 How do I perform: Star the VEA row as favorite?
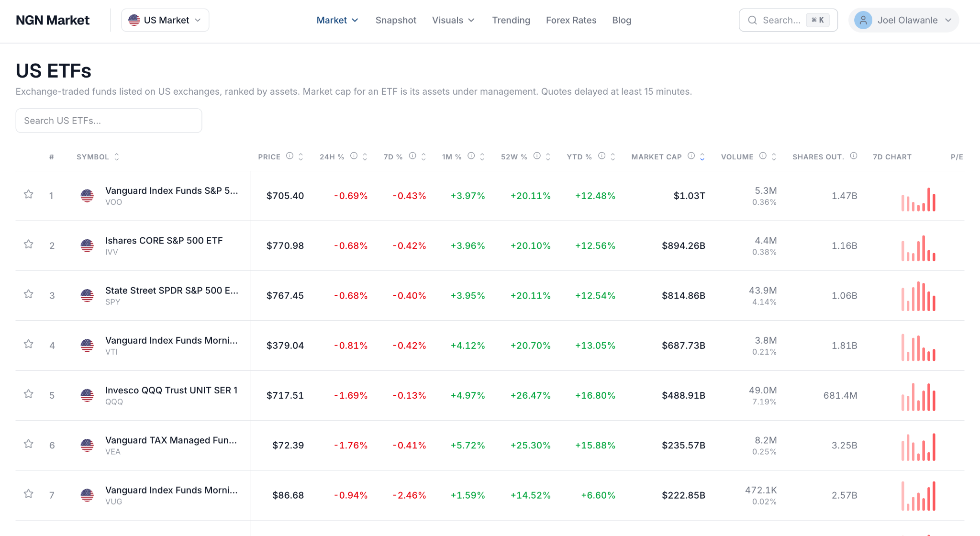click(29, 444)
